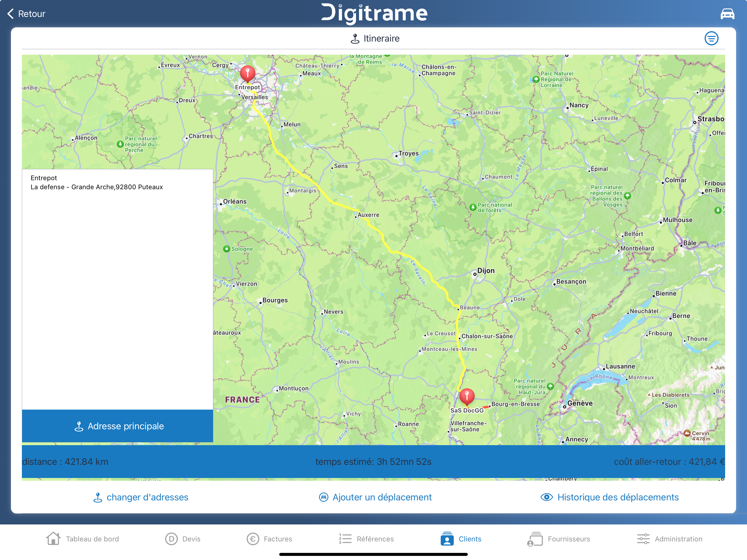
Task: Click the Administration sliders icon
Action: tap(643, 539)
